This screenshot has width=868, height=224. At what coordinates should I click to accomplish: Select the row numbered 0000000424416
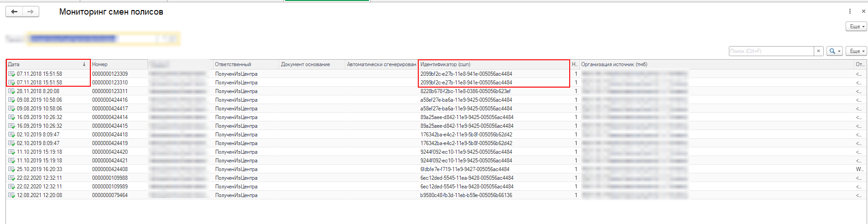(110, 100)
